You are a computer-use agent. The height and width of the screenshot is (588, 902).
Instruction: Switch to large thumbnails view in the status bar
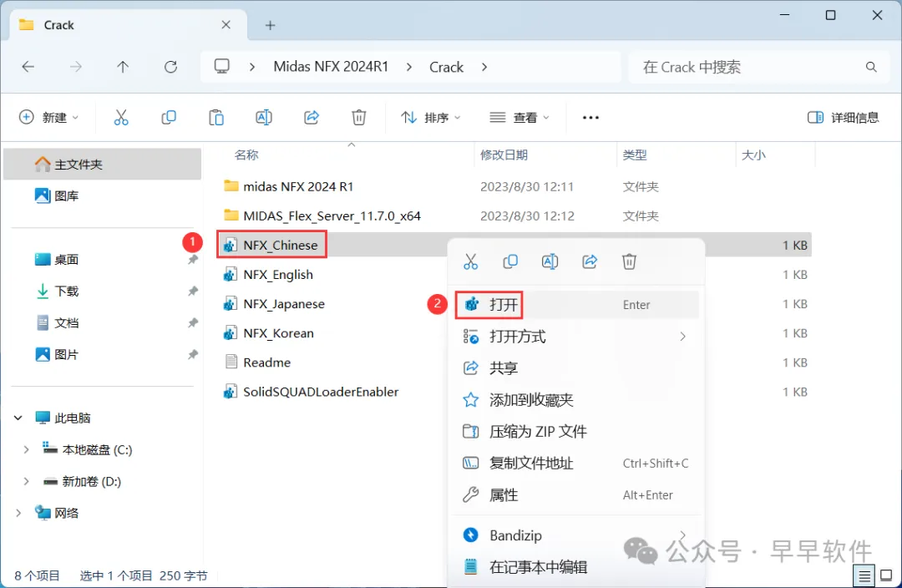coord(886,576)
